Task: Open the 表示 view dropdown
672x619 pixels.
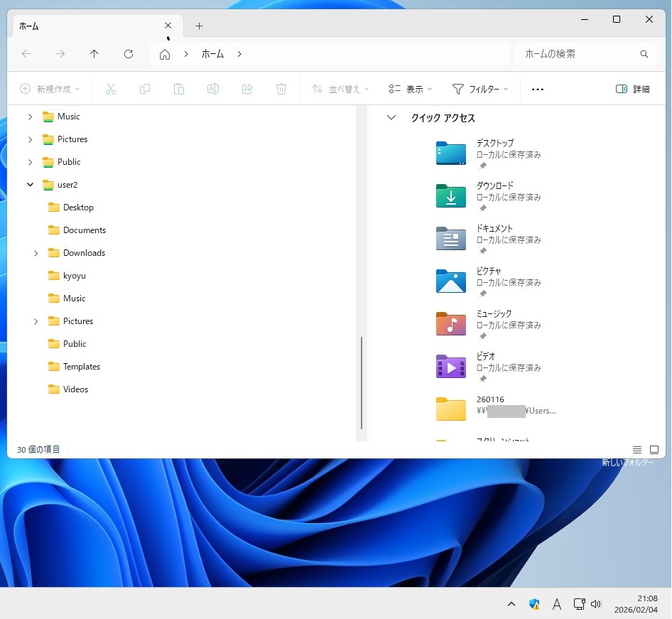Action: 411,90
